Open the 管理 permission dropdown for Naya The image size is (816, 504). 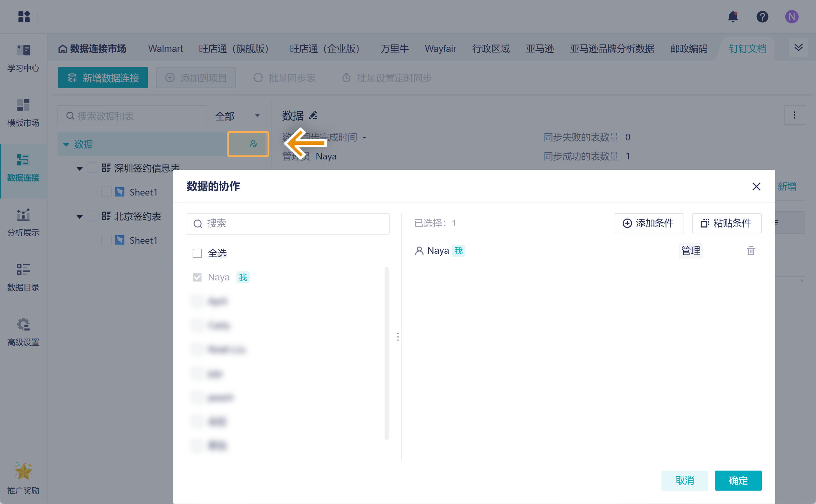pyautogui.click(x=691, y=251)
